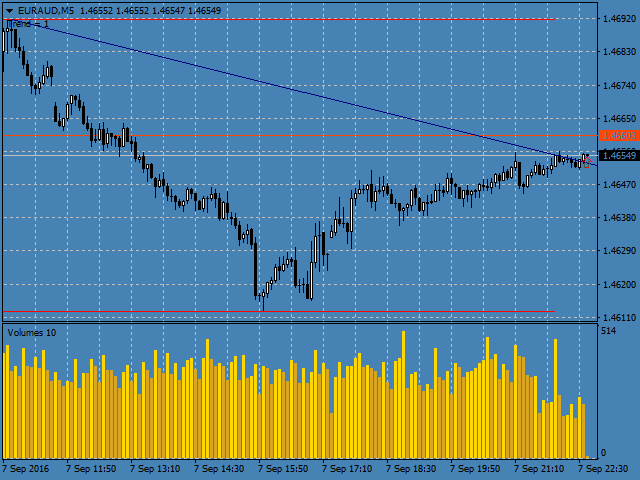Click the '7 Sep 15:50' time marker
This screenshot has width=640, height=480.
(x=283, y=467)
